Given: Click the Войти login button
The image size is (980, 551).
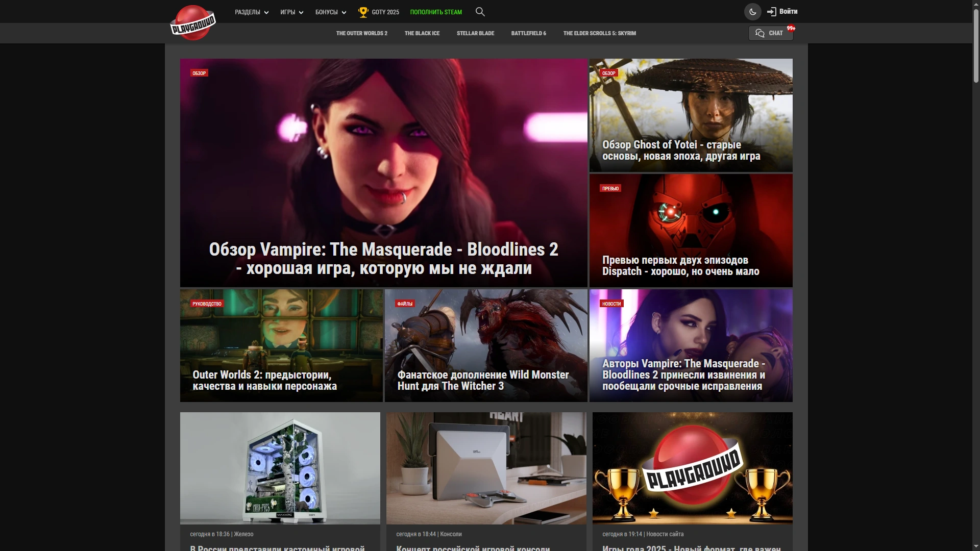Looking at the screenshot, I should (x=788, y=11).
